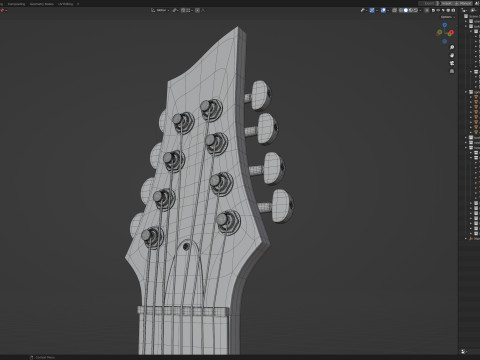Viewport: 480px width, 360px height.
Task: Open the proportional editing falloff menu
Action: 203,10
